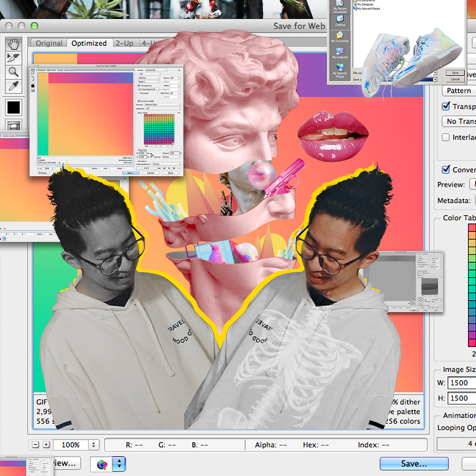The width and height of the screenshot is (476, 476).
Task: Select the Slice Select tool in the small window
Action: (x=33, y=74)
